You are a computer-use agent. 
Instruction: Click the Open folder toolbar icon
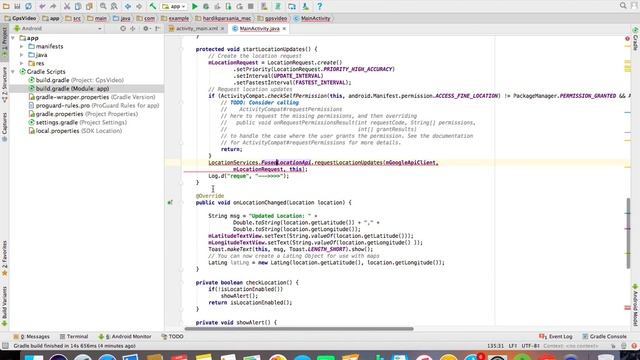pos(6,6)
